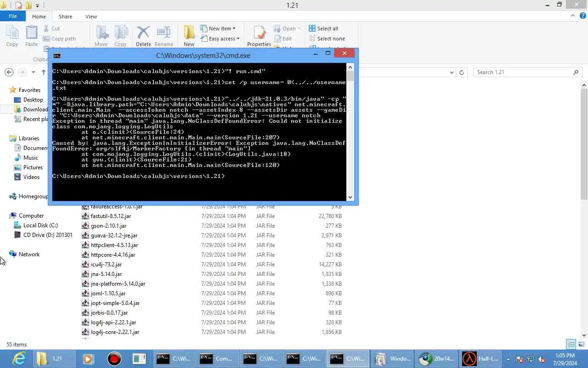Switch to Large icons view button
This screenshot has height=368, width=588.
pos(581,344)
